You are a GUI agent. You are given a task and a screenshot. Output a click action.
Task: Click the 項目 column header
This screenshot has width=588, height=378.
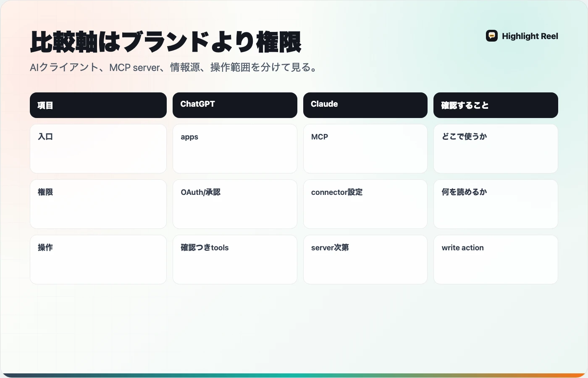(98, 105)
